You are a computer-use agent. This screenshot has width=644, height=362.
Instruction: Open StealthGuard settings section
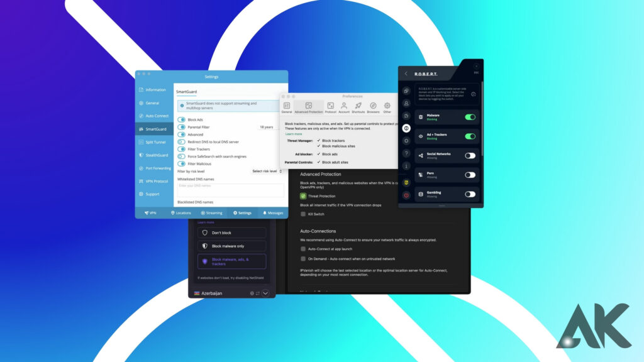[153, 155]
